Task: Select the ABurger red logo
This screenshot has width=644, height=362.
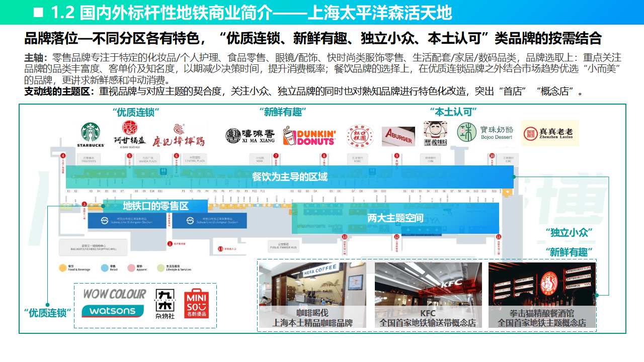Action: point(398,136)
